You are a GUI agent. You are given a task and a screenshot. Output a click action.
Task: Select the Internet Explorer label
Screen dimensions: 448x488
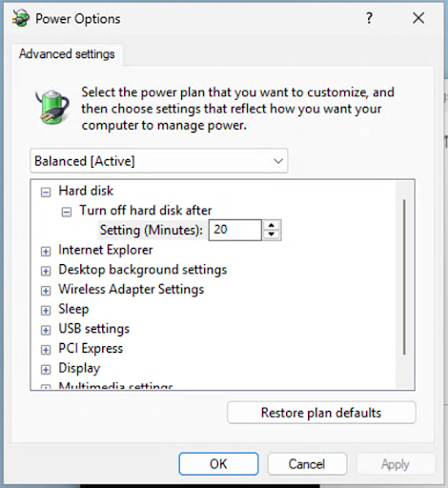[x=106, y=250]
